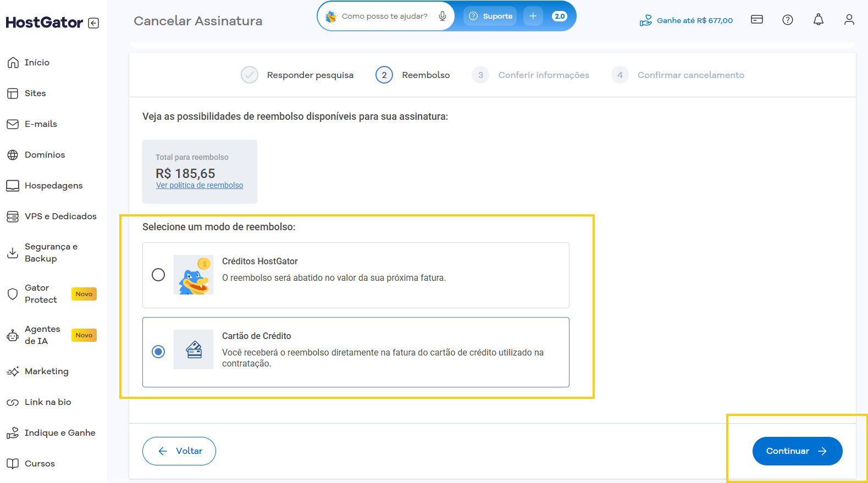Screen dimensions: 868x483
Task: Click Confirmar cancelamento step 4
Action: [x=678, y=75]
